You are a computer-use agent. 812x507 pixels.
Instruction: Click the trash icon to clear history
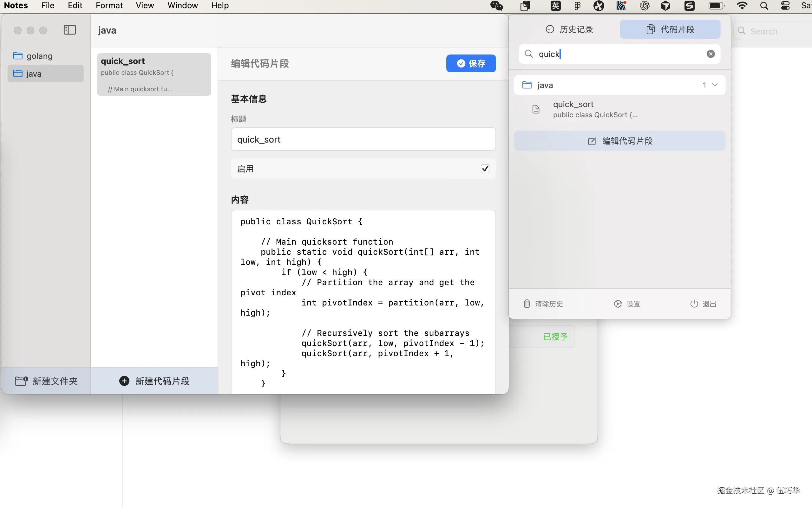tap(527, 304)
